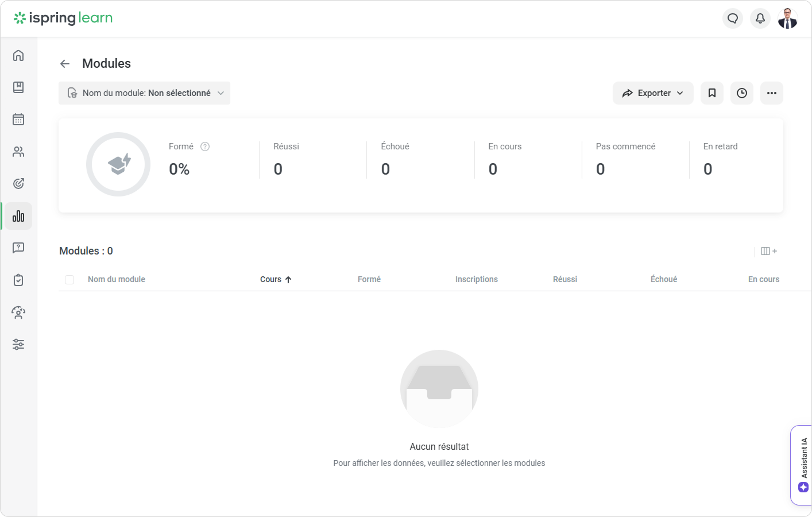
Task: Open the Assistant IA side panel
Action: (x=803, y=465)
